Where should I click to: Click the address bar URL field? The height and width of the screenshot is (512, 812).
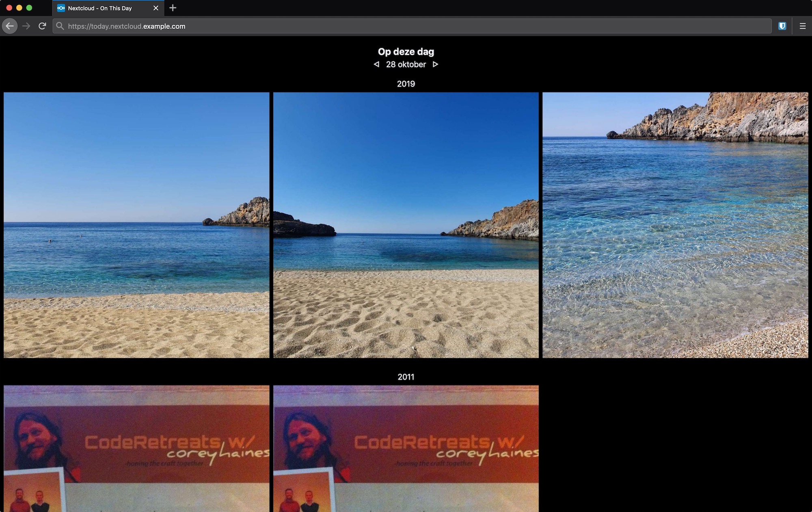pos(406,26)
